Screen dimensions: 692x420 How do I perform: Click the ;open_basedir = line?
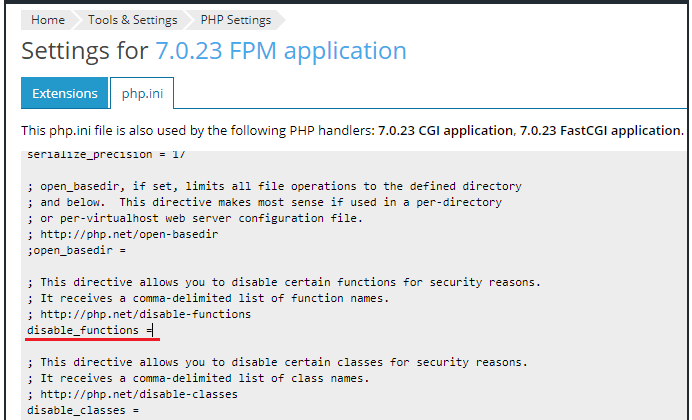[76, 250]
